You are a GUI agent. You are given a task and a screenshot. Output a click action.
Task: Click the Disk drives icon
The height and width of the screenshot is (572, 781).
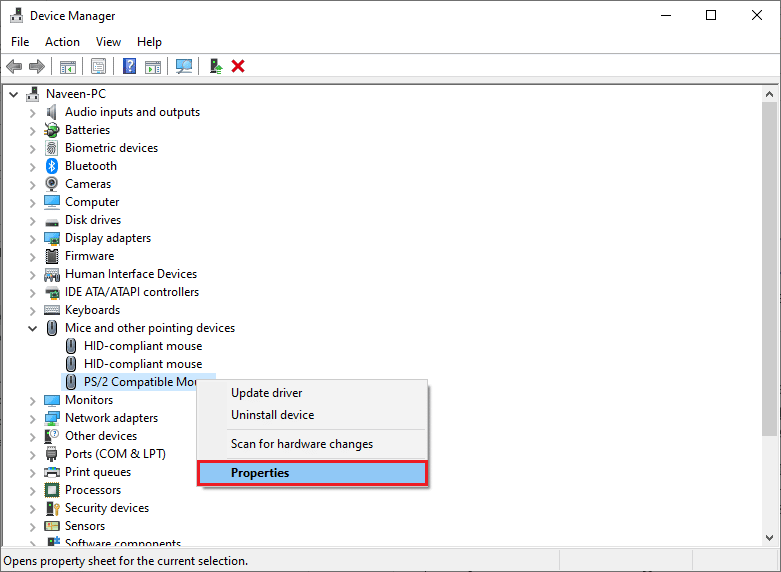[x=52, y=222]
